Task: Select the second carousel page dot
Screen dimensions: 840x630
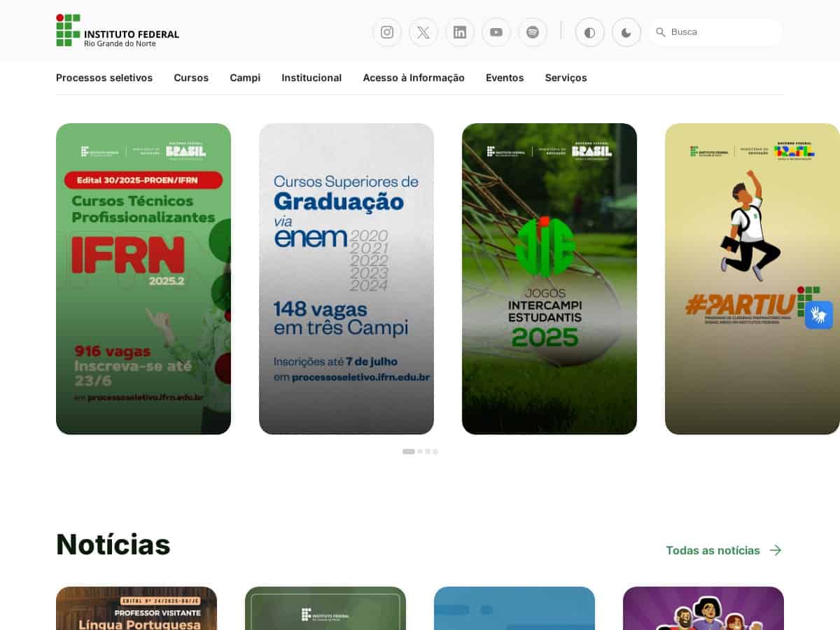Action: pyautogui.click(x=420, y=451)
